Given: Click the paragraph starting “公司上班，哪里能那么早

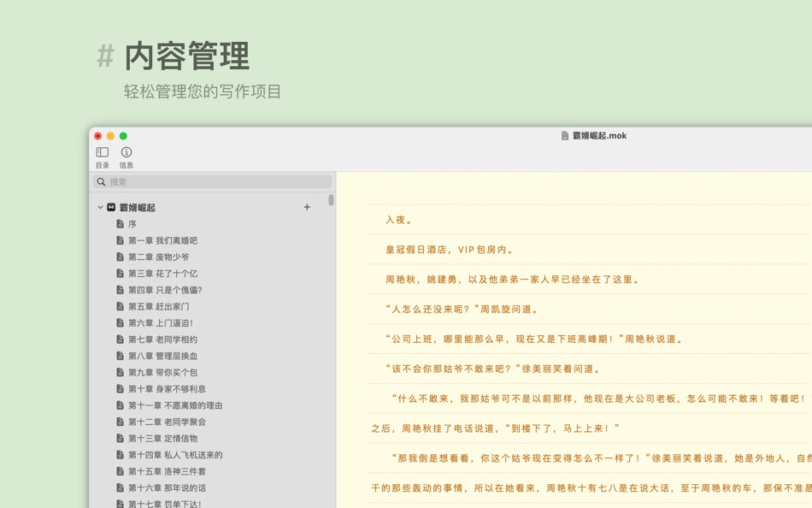Looking at the screenshot, I should pos(534,339).
